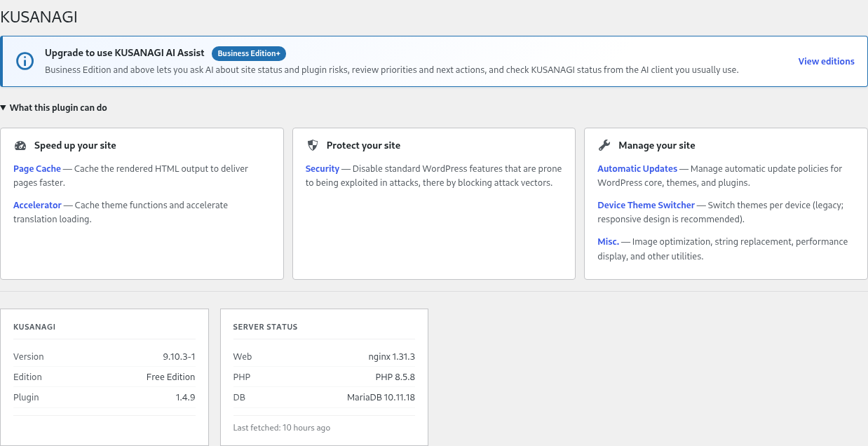Open the Accelerator link
Viewport: 868px width, 446px height.
[x=38, y=205]
